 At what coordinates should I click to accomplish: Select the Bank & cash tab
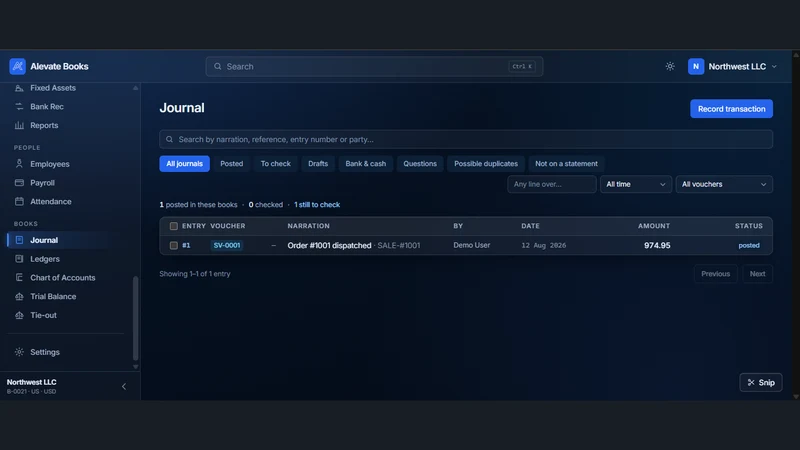(x=365, y=164)
